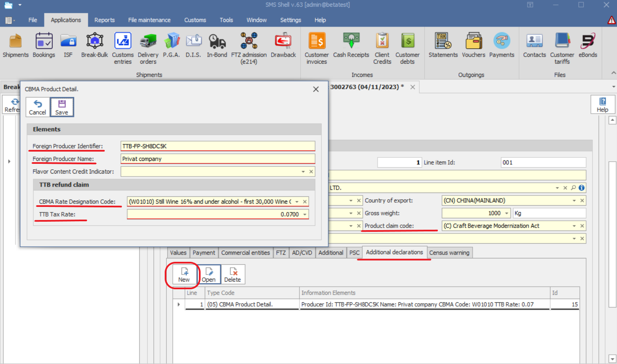617x364 pixels.
Task: Open the Tools menu tab
Action: [226, 20]
